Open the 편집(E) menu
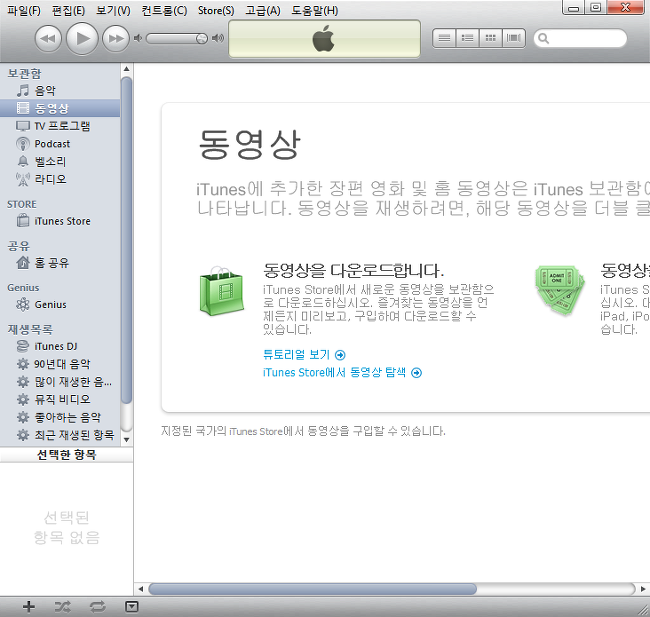 point(68,10)
